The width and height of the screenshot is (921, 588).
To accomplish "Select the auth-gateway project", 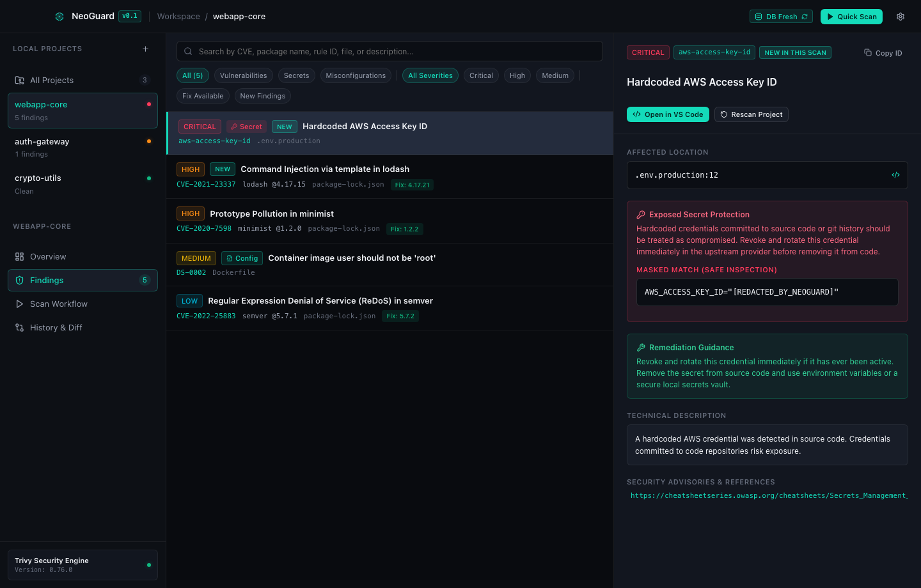I will (x=83, y=148).
